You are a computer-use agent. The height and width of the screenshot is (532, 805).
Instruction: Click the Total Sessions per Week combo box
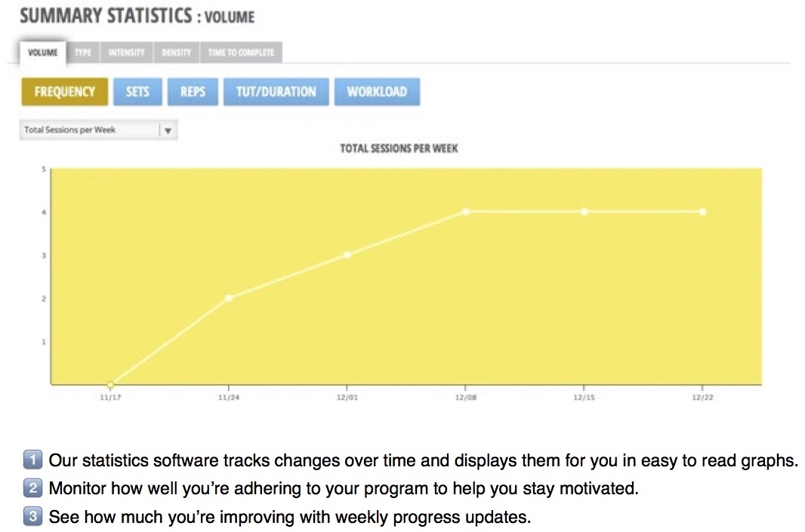coord(99,131)
